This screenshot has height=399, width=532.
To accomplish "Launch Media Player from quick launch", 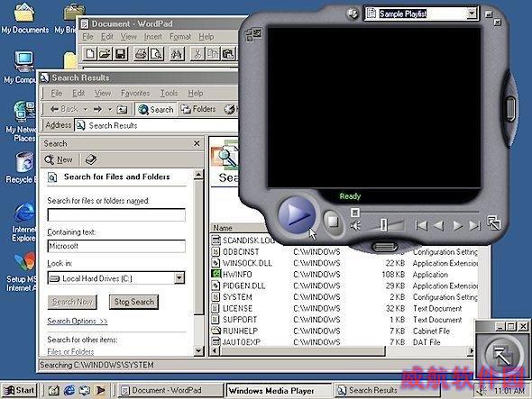I will (100, 391).
